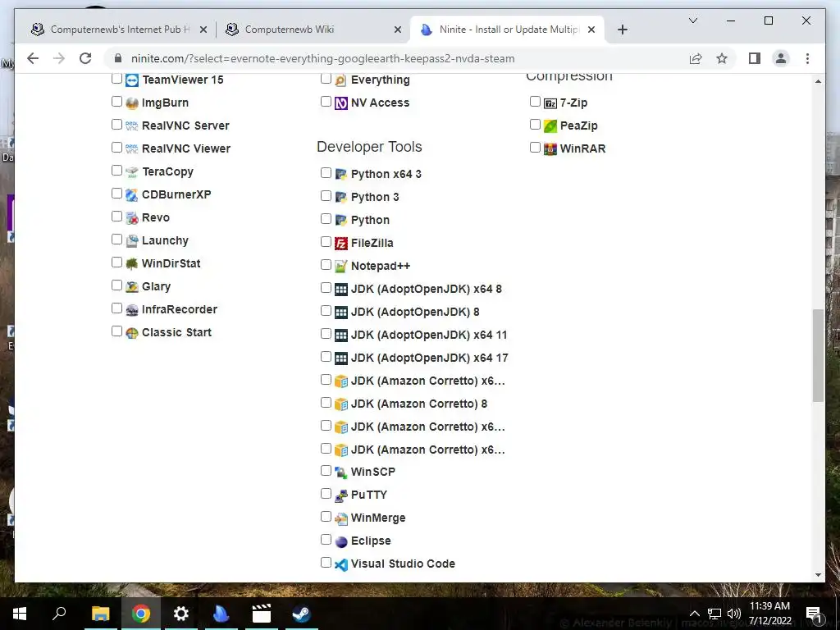Open the Ninite app in the taskbar

[221, 614]
